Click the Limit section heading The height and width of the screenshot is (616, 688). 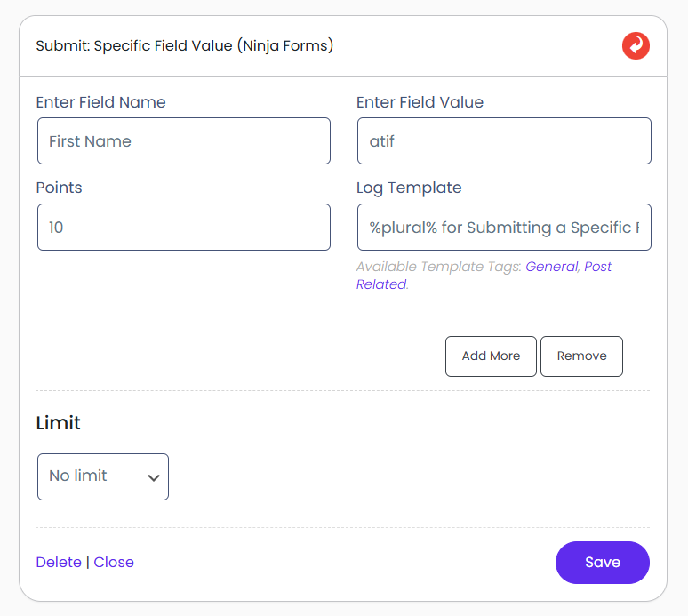click(x=58, y=423)
